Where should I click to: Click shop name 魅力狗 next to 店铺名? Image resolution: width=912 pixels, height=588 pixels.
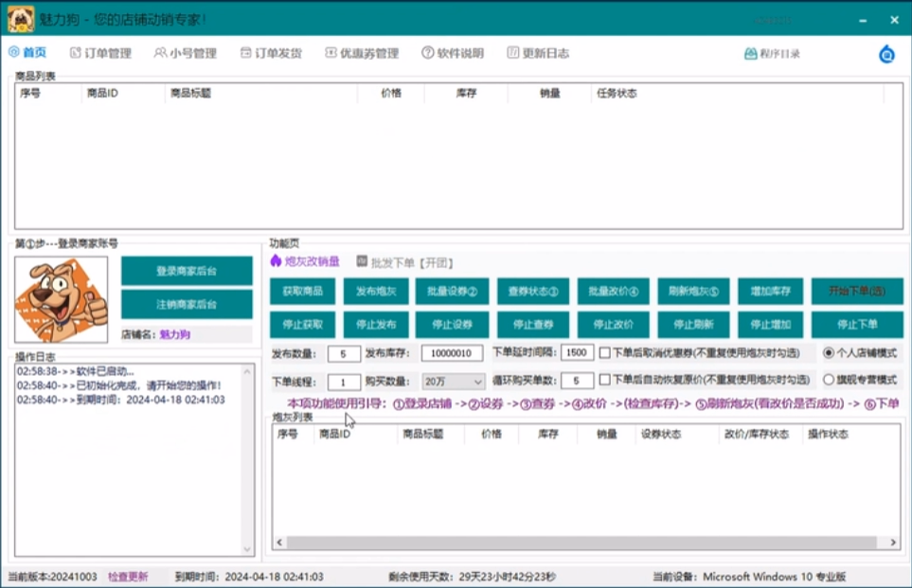tap(175, 334)
